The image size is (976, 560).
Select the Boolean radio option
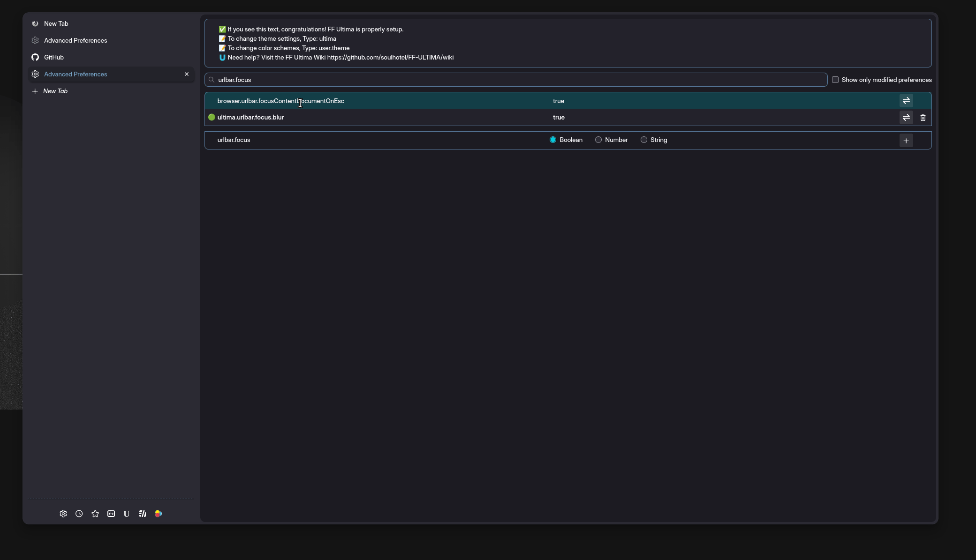pyautogui.click(x=553, y=140)
